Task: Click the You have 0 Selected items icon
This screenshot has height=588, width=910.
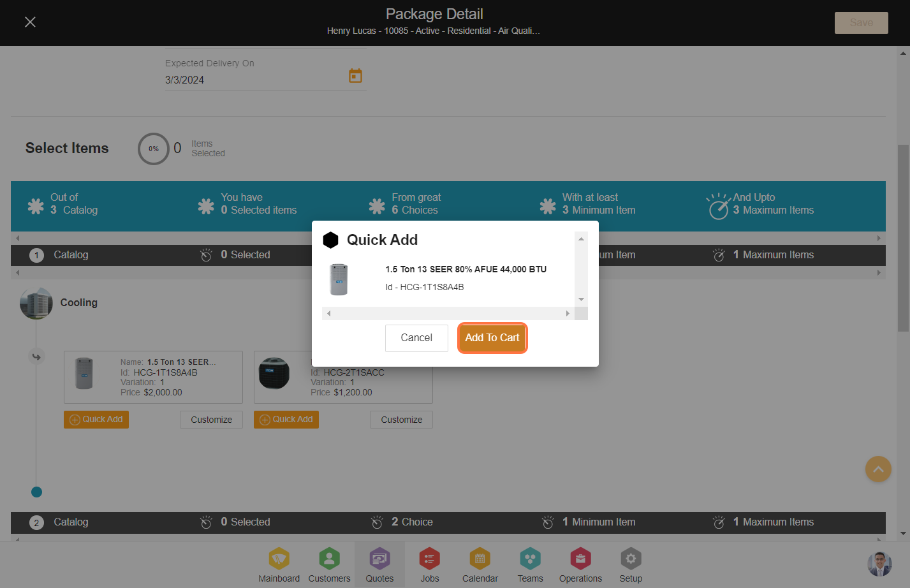Action: (206, 206)
